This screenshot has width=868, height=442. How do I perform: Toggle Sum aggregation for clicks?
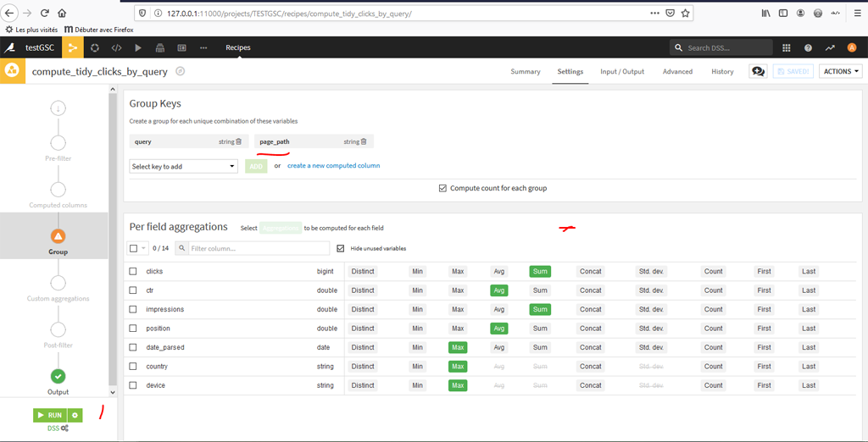(x=540, y=272)
